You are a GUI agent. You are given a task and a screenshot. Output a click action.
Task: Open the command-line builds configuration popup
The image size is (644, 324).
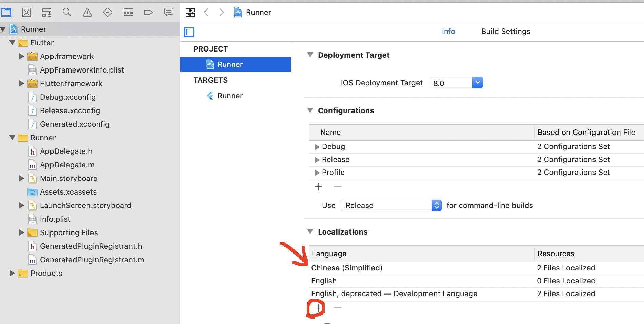click(391, 205)
